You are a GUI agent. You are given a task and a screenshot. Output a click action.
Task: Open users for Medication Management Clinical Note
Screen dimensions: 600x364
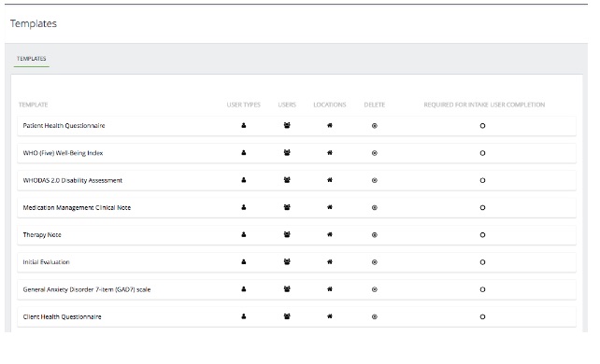coord(287,207)
